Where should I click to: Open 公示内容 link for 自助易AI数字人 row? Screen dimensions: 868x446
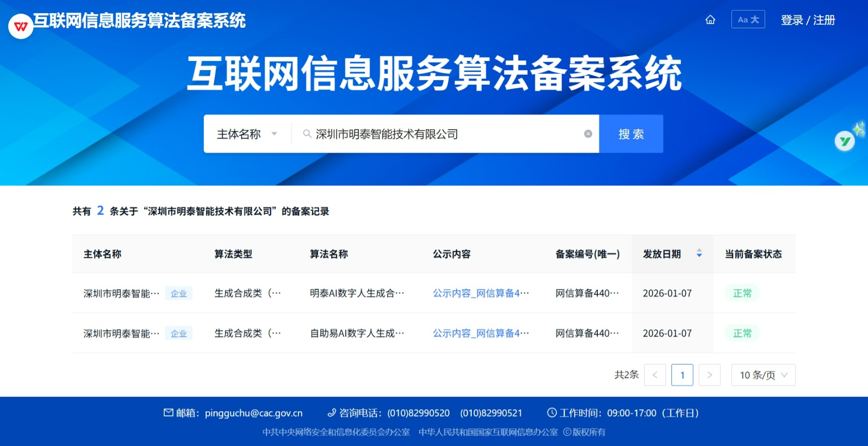coord(480,334)
